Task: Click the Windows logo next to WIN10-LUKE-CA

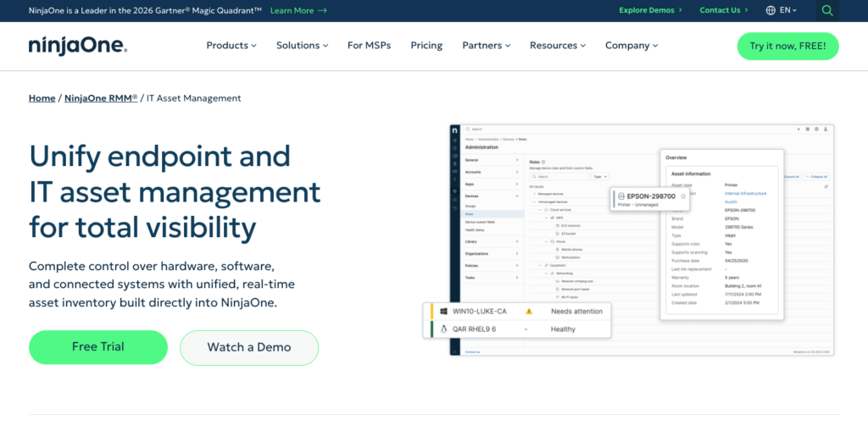Action: click(x=442, y=311)
